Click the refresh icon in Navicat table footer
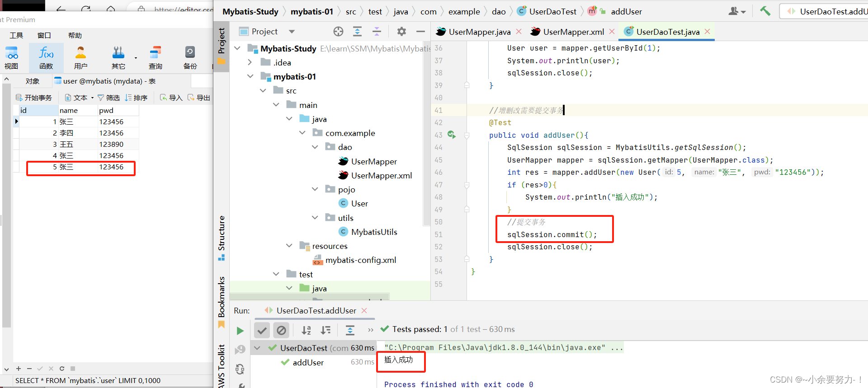 point(62,369)
